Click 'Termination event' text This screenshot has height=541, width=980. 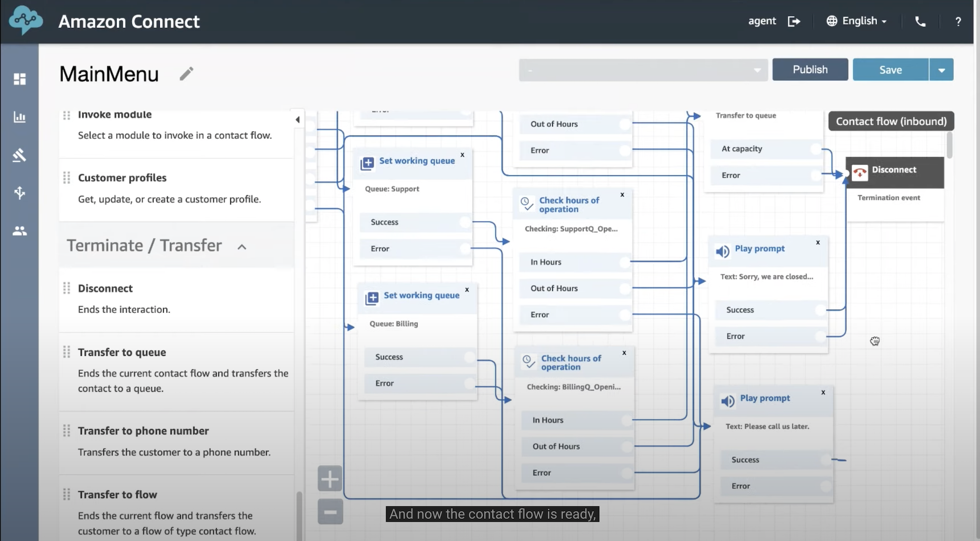[x=888, y=197]
